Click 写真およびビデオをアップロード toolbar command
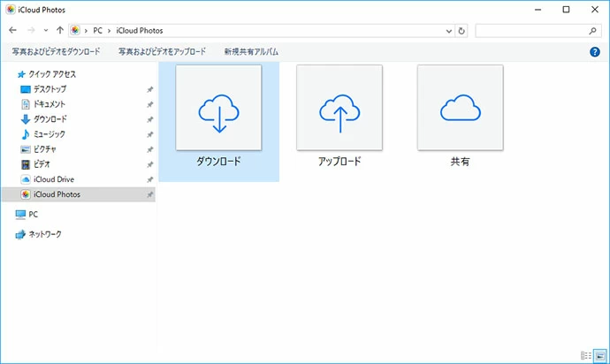 pos(162,51)
